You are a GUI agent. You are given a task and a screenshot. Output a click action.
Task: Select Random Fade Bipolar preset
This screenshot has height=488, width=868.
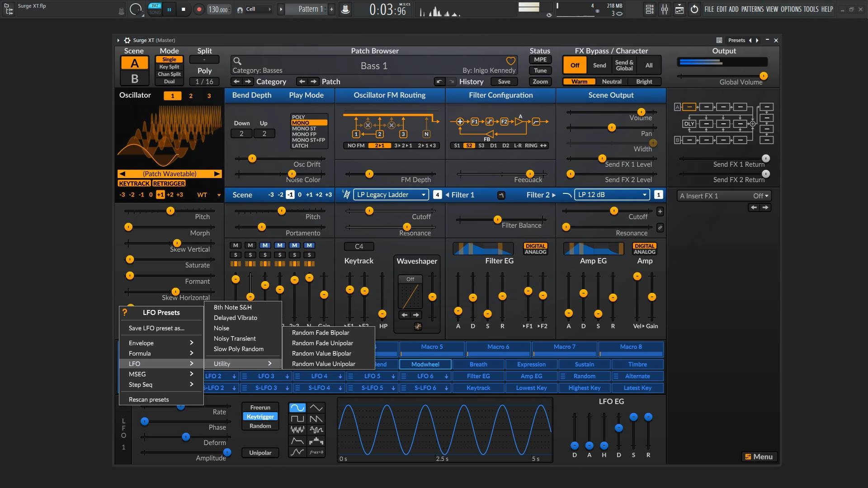pyautogui.click(x=329, y=333)
